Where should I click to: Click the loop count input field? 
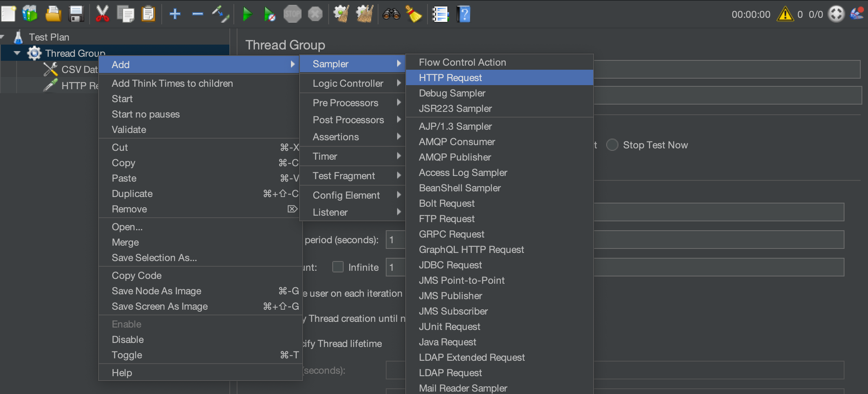pyautogui.click(x=615, y=267)
